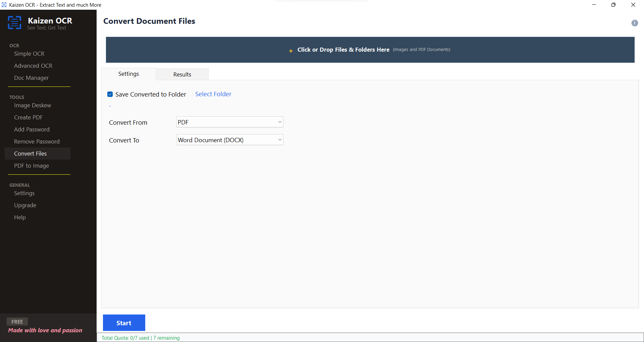Open Simple OCR from the sidebar
The width and height of the screenshot is (644, 342).
click(29, 54)
